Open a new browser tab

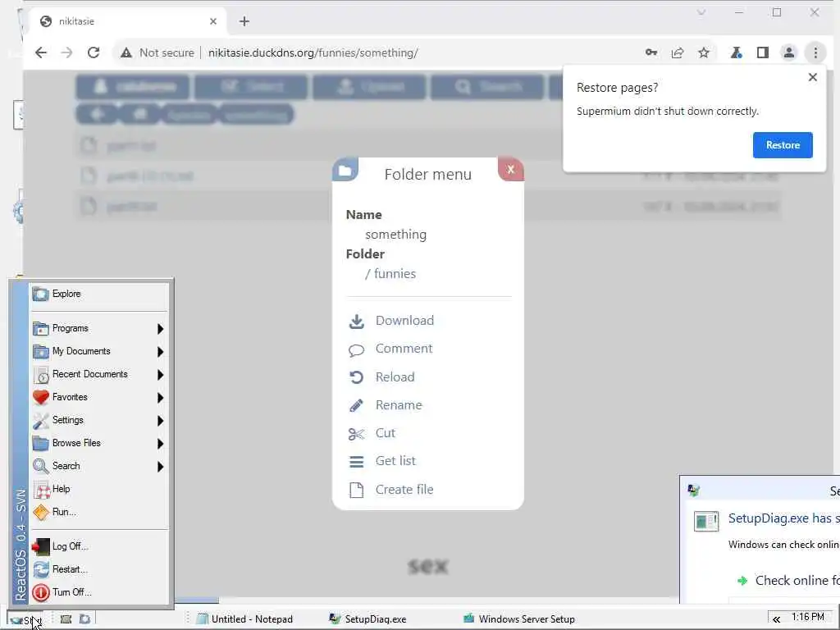click(x=244, y=21)
